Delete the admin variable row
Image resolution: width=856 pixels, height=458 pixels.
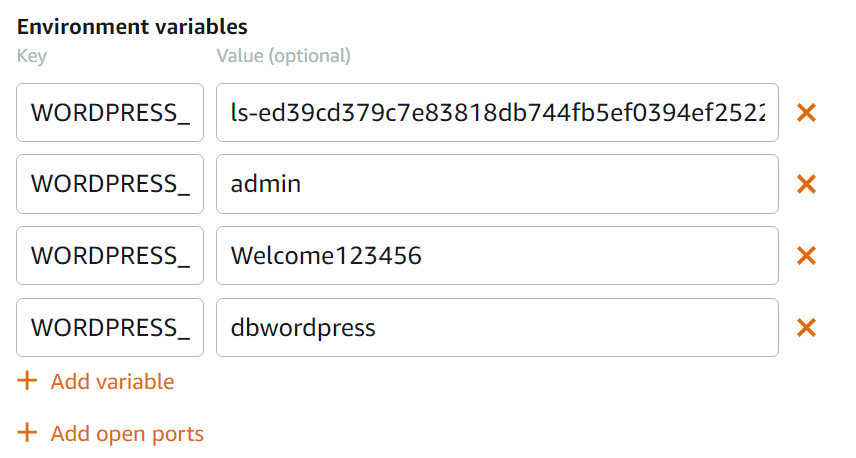pyautogui.click(x=806, y=185)
